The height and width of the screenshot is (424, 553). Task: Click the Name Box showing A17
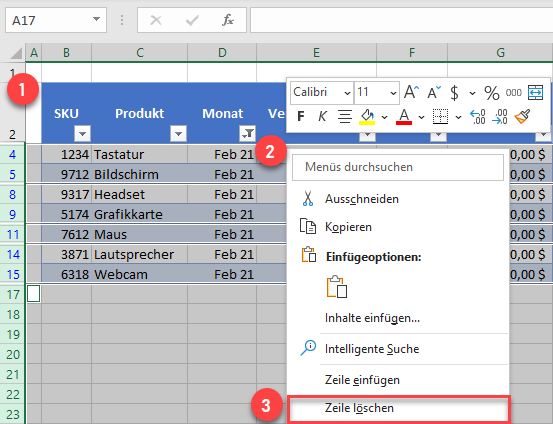coord(56,20)
